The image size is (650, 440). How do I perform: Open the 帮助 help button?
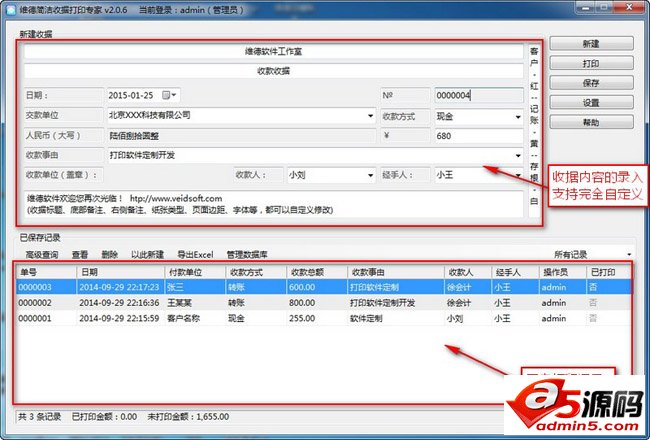[x=592, y=122]
